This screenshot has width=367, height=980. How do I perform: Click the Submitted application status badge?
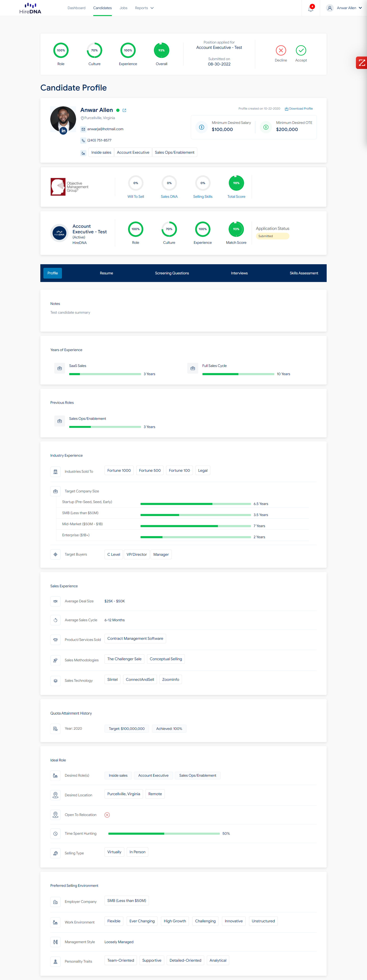click(x=272, y=236)
